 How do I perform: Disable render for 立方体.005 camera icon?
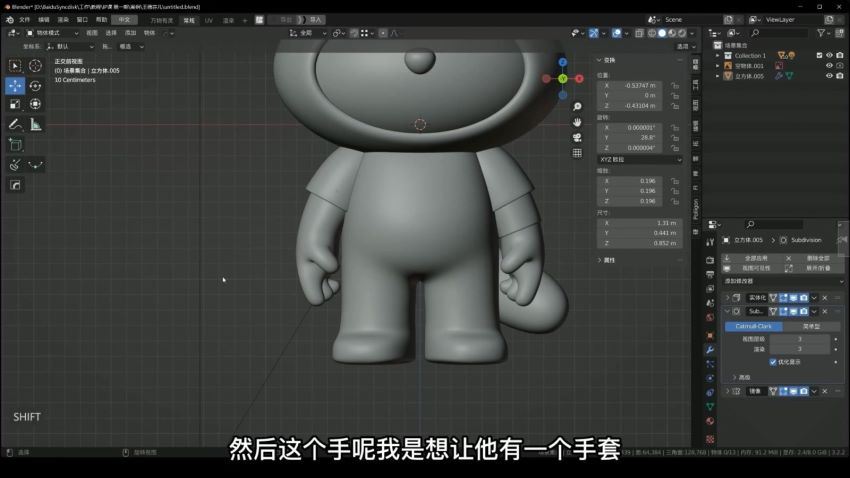coord(840,76)
